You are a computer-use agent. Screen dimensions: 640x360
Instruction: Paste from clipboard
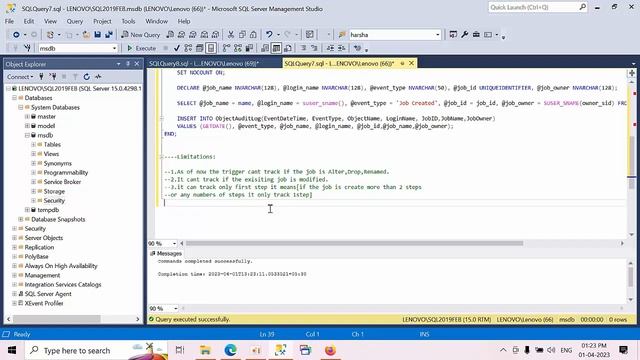(x=253, y=35)
